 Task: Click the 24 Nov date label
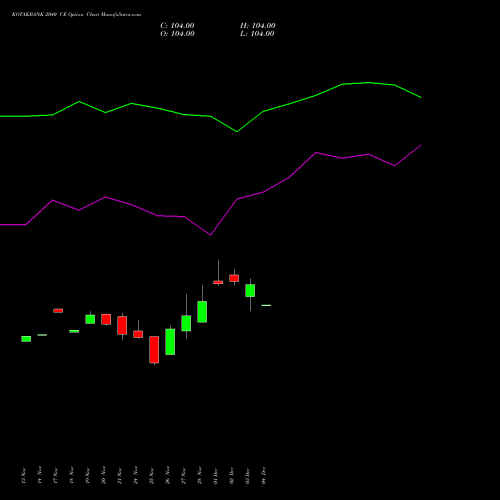click(136, 475)
